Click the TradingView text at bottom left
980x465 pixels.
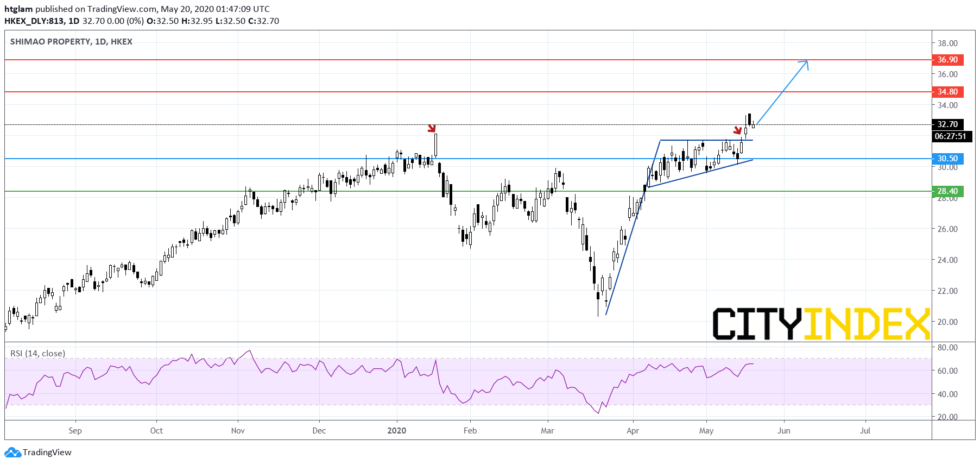(x=47, y=453)
